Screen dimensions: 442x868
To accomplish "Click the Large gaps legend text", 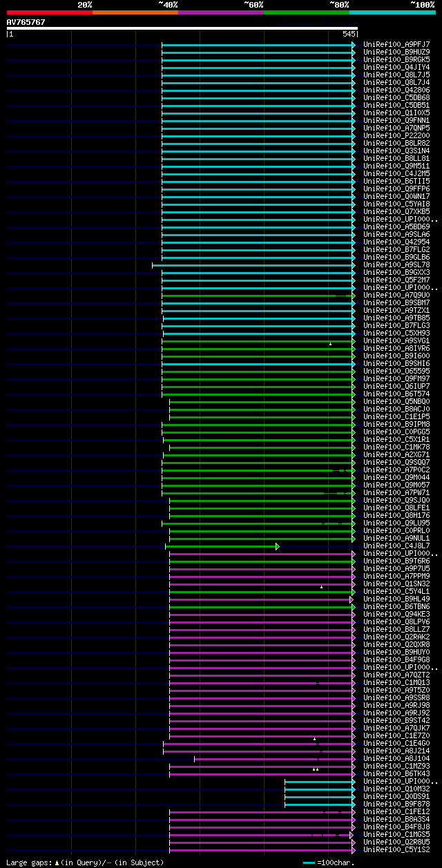I will (x=85, y=862).
